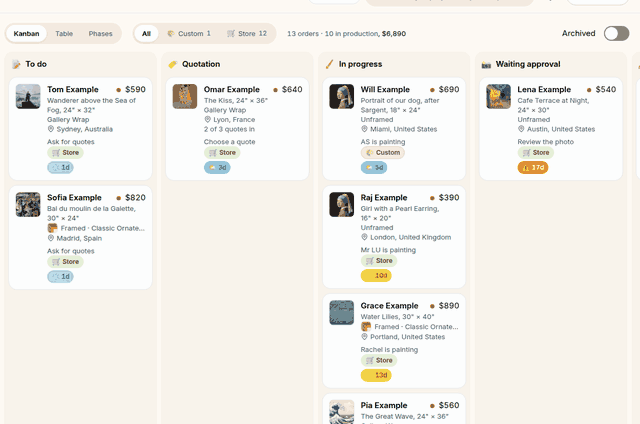Click location pin beside Austin, United States
This screenshot has width=640, height=424.
click(521, 129)
